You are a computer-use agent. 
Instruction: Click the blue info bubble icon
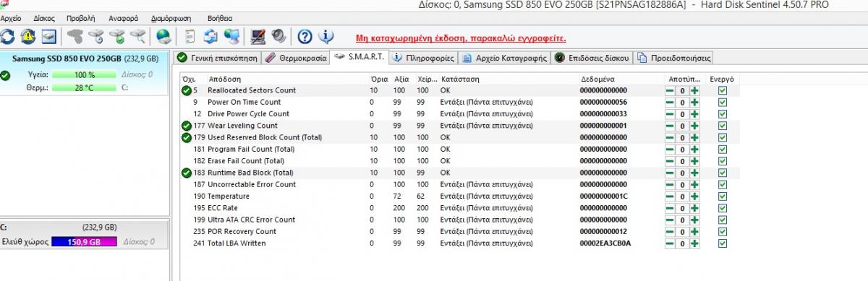click(326, 35)
